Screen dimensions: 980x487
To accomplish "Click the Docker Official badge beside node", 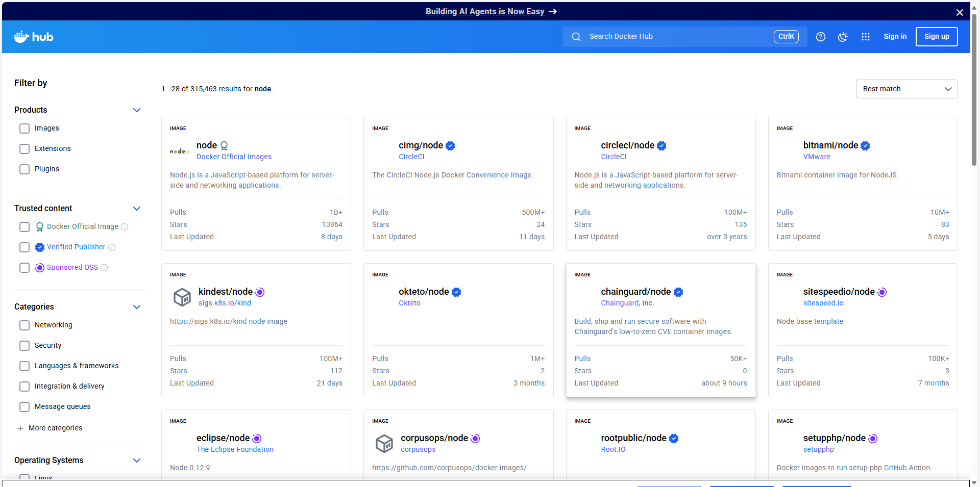I will [224, 146].
